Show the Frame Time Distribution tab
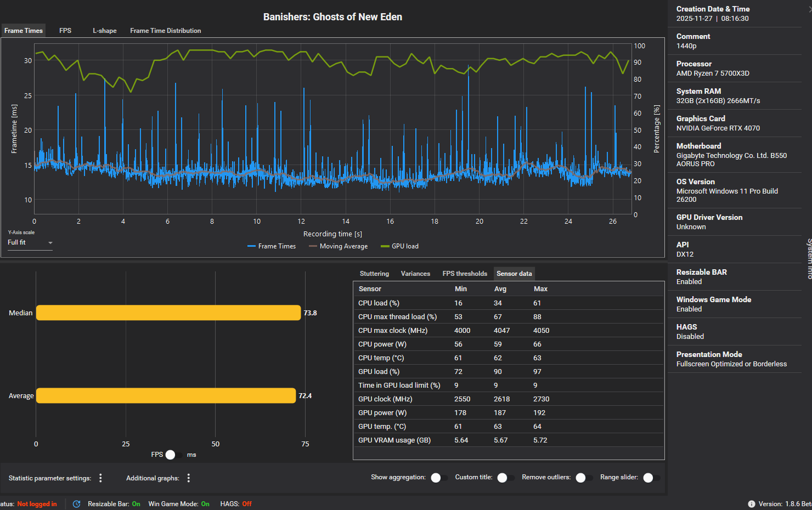The width and height of the screenshot is (812, 510). click(x=166, y=31)
